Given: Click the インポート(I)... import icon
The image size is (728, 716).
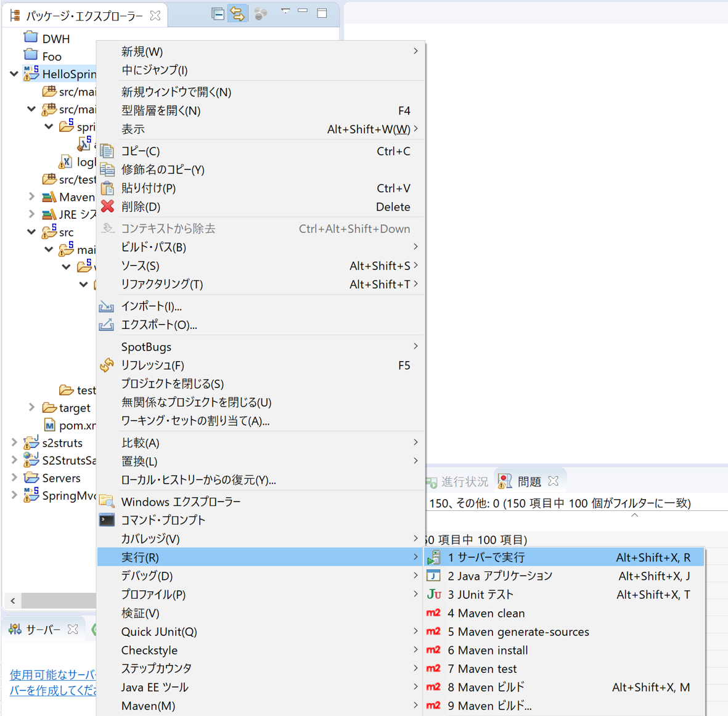Looking at the screenshot, I should (x=106, y=306).
